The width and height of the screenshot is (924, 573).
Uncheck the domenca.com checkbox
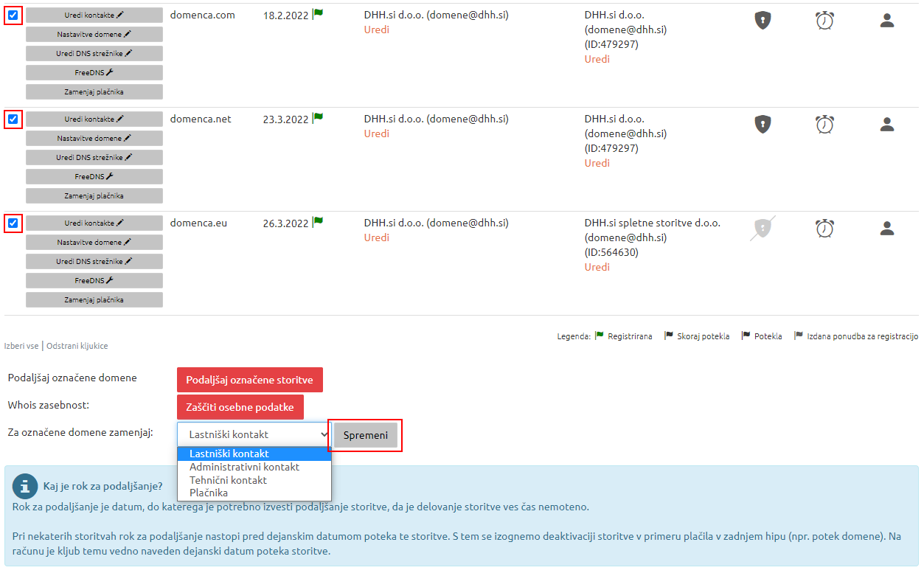[13, 15]
